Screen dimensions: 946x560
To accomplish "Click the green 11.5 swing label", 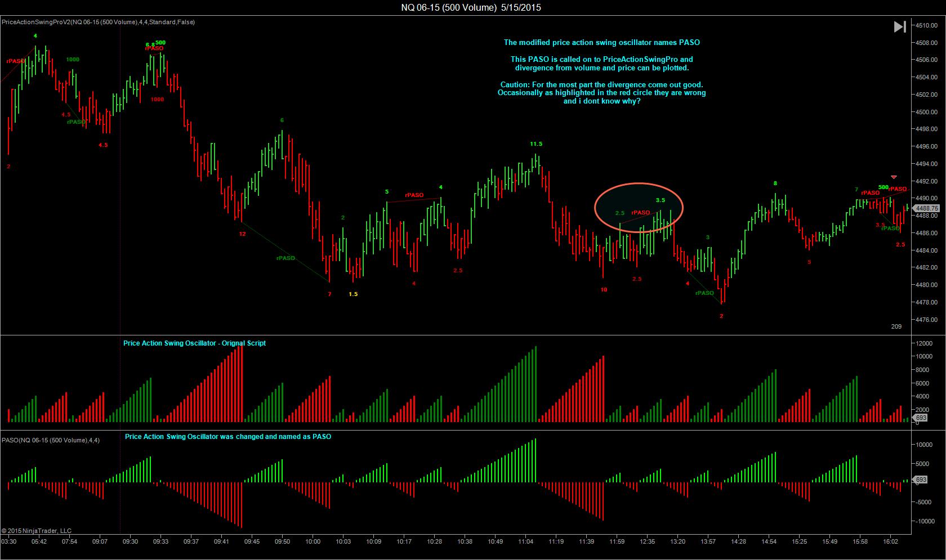I will (536, 144).
